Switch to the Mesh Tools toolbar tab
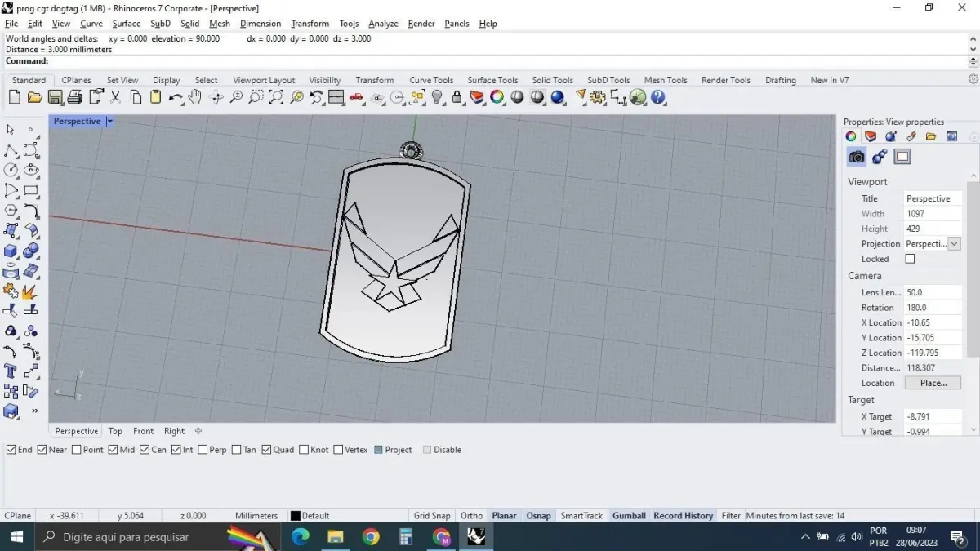This screenshot has height=551, width=980. pyautogui.click(x=666, y=80)
